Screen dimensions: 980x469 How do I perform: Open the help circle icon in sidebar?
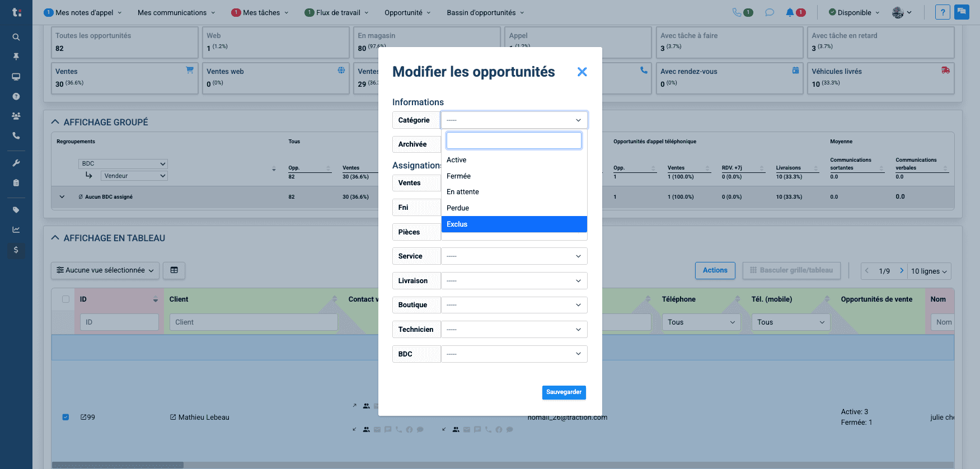click(16, 96)
